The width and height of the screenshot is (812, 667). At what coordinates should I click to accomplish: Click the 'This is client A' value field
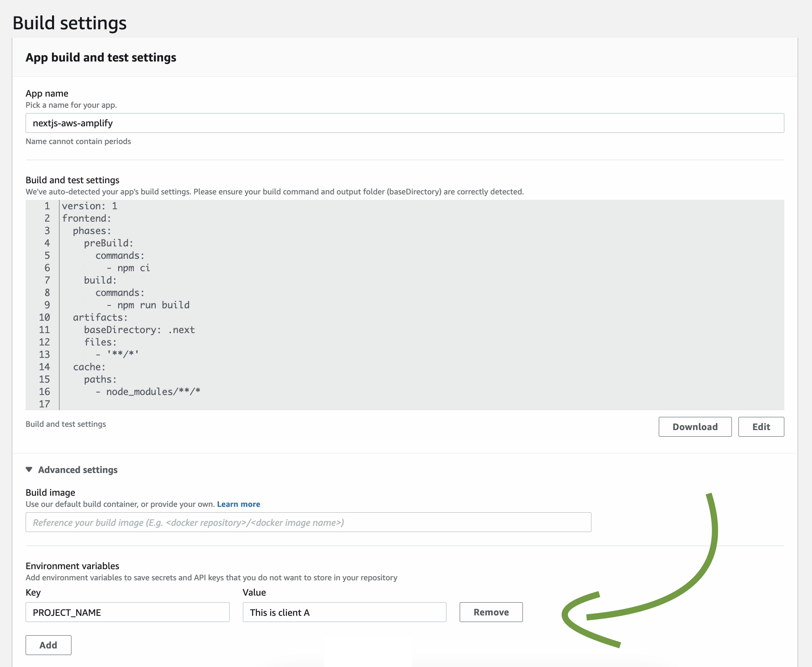pos(344,613)
